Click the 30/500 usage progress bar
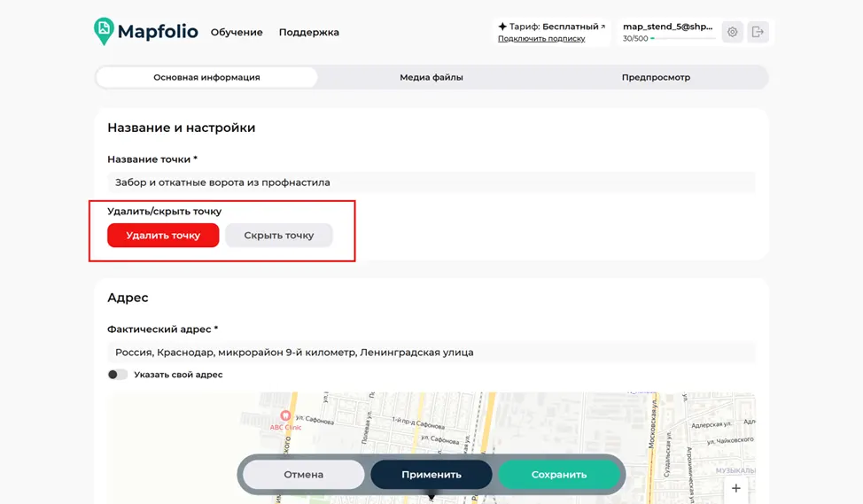The image size is (863, 504). point(682,38)
